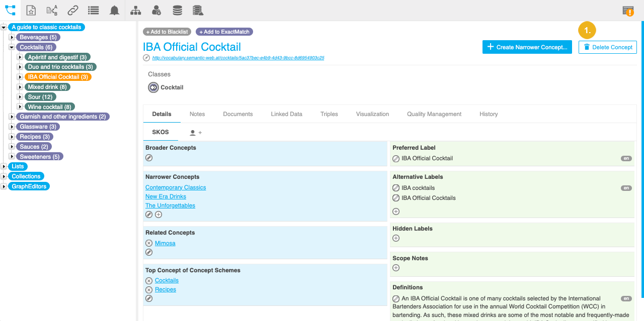
Task: Open the linking chain toolbar icon
Action: 73,10
